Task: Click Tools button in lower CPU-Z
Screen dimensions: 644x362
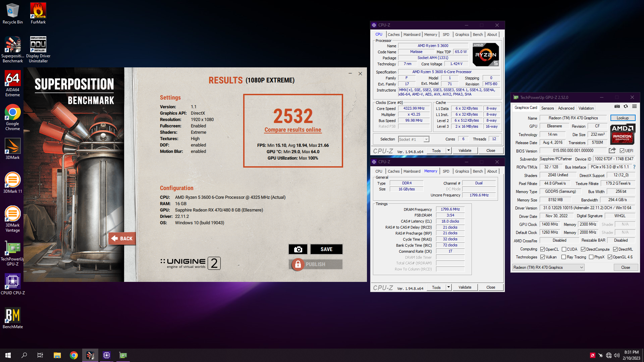Action: click(436, 287)
